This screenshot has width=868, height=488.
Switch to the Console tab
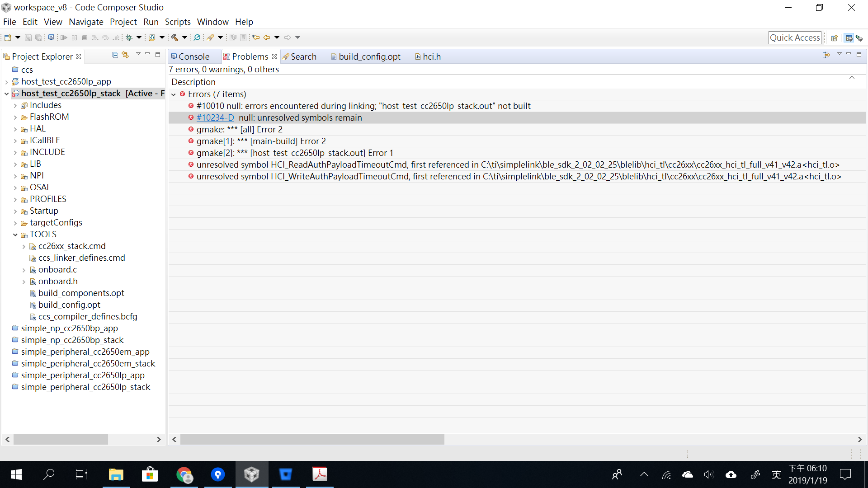(x=190, y=56)
